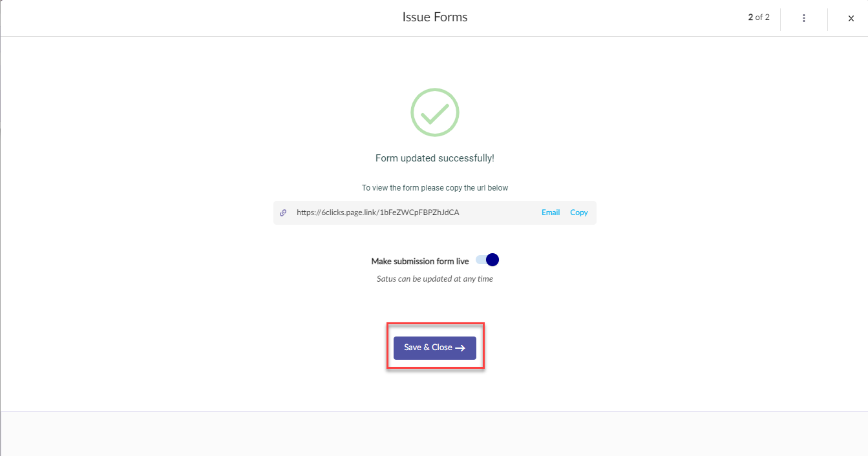
Task: Click the "2 of 2" step indicator
Action: pyautogui.click(x=759, y=17)
